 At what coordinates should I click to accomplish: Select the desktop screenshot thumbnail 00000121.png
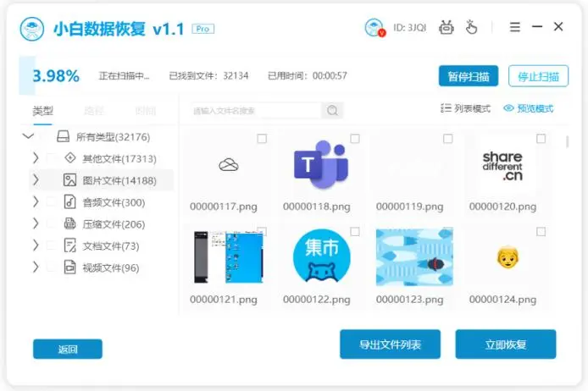pyautogui.click(x=229, y=257)
